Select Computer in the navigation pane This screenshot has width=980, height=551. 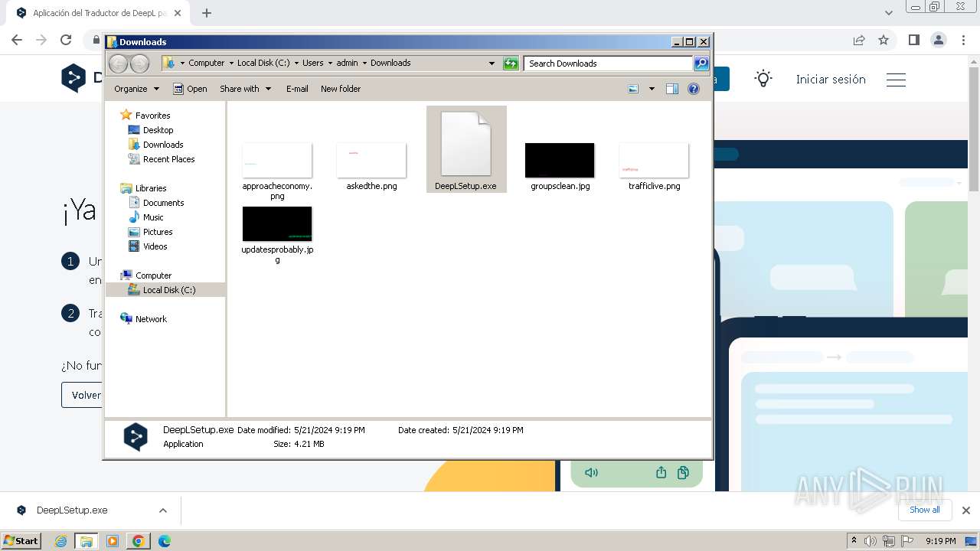tap(153, 275)
